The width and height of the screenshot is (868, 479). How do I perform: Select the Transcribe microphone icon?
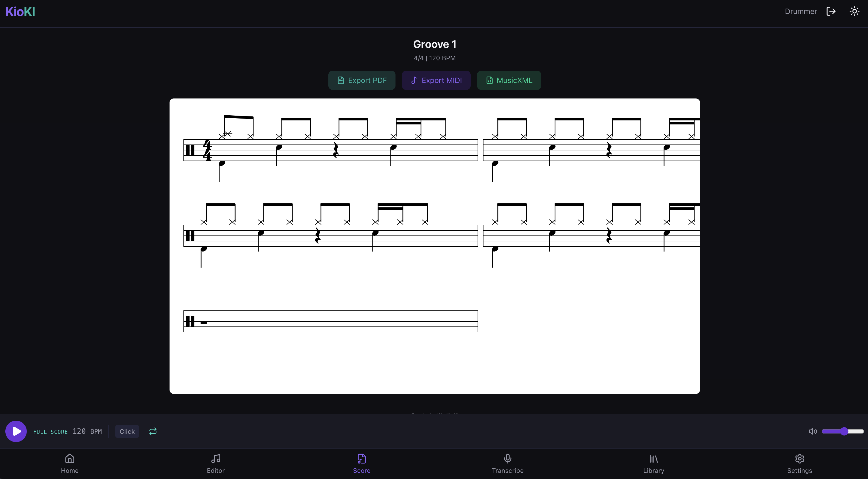(x=508, y=458)
